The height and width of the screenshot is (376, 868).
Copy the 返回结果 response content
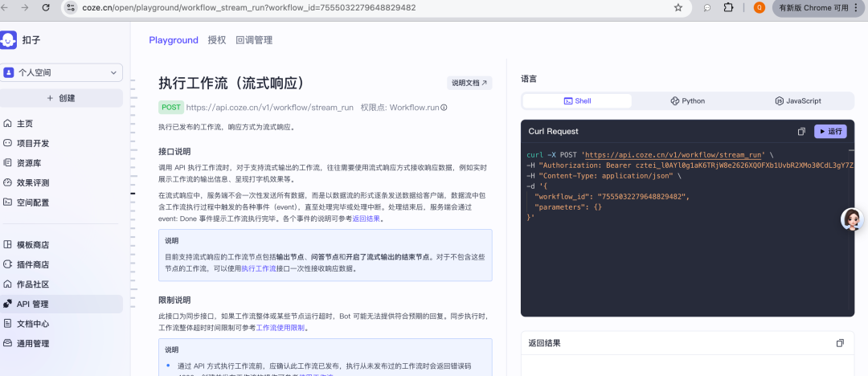click(840, 343)
